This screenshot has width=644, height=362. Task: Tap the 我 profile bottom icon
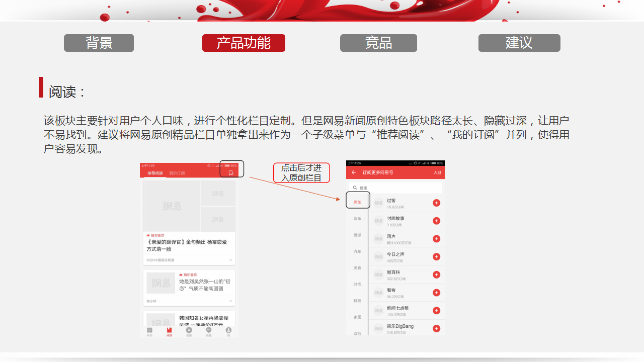[x=228, y=332]
